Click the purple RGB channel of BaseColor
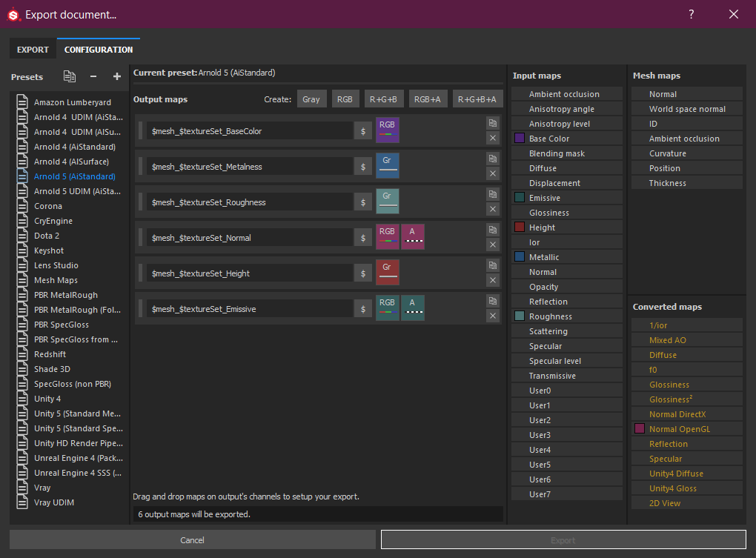This screenshot has height=558, width=756. pos(387,130)
